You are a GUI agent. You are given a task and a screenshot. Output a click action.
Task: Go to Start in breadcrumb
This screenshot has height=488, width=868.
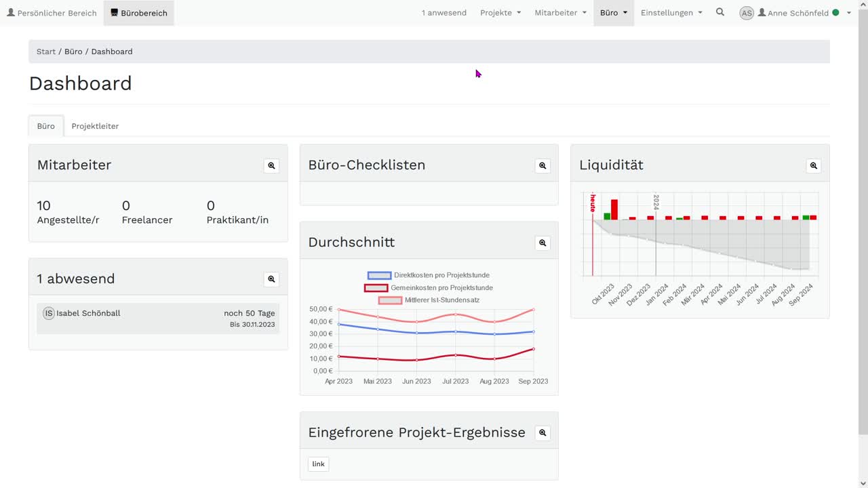click(46, 52)
